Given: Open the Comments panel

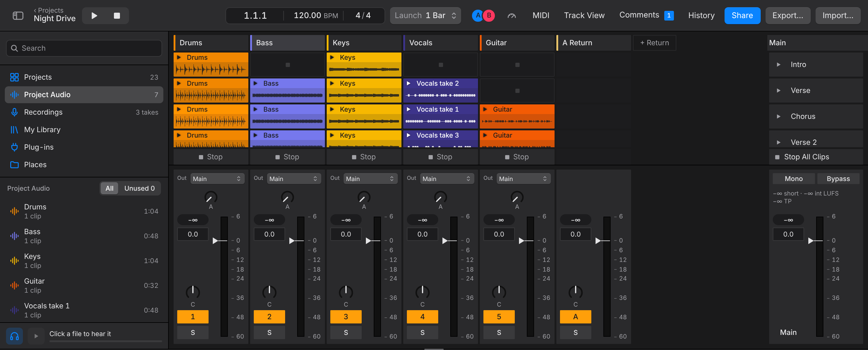Looking at the screenshot, I should coord(646,15).
